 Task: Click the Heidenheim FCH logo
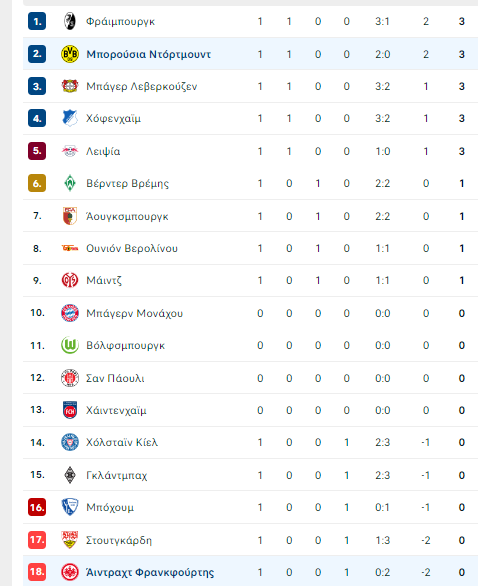(70, 410)
